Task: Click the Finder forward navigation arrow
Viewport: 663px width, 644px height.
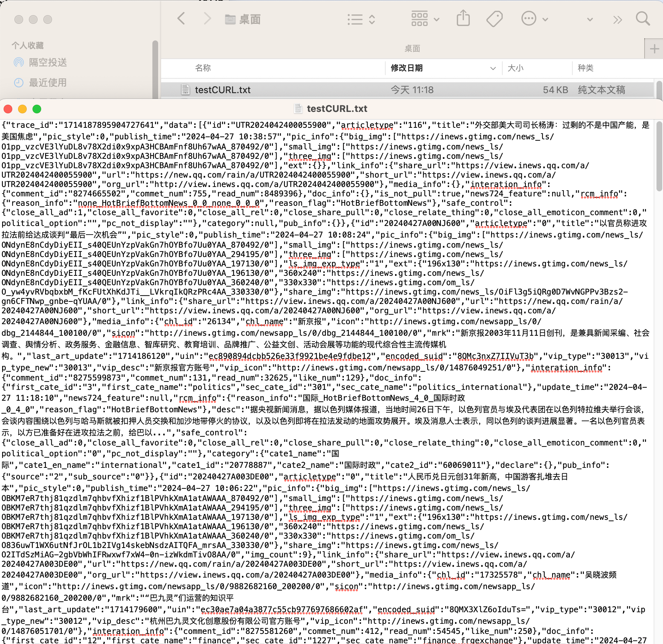Action: [207, 19]
